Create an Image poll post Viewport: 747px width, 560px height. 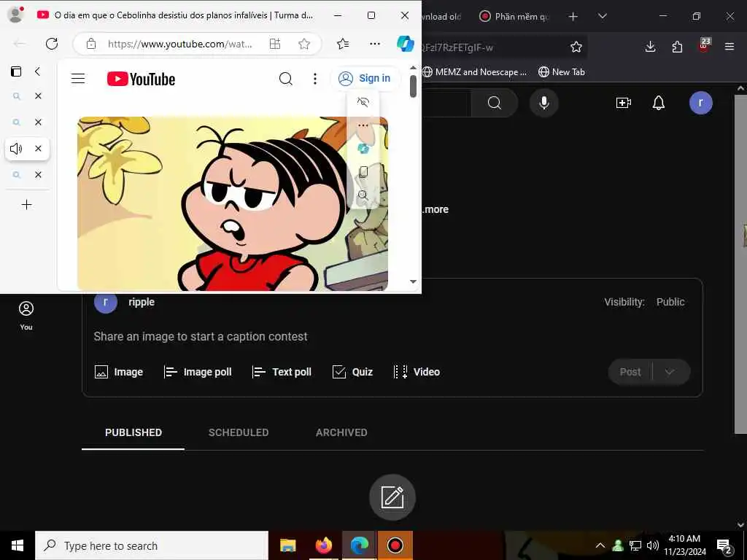pos(197,372)
